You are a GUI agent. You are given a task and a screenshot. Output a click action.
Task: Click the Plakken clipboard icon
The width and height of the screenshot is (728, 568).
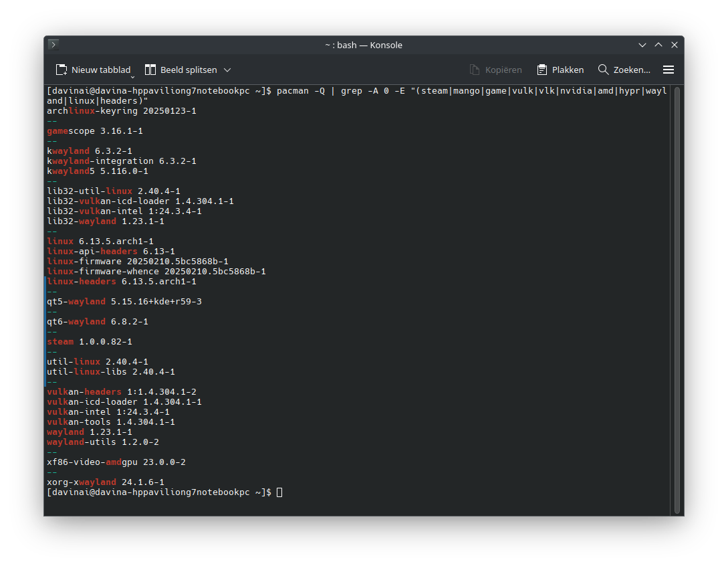(x=541, y=70)
